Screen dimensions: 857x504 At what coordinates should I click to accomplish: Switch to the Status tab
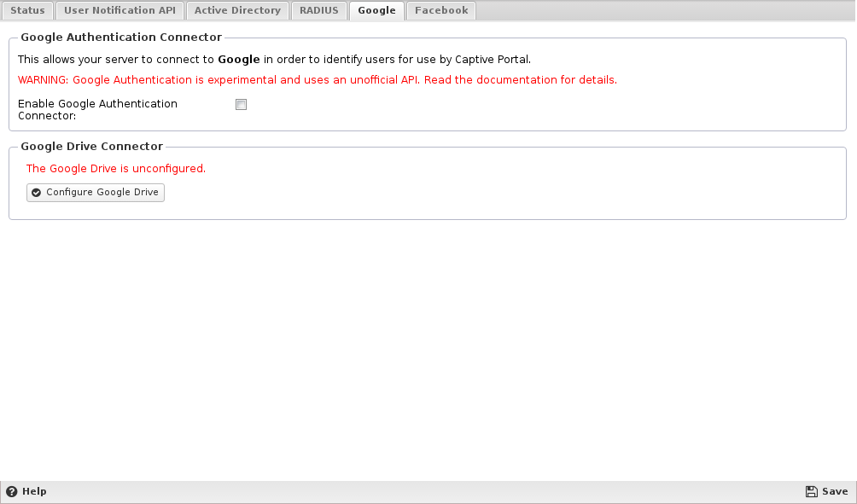click(x=27, y=11)
